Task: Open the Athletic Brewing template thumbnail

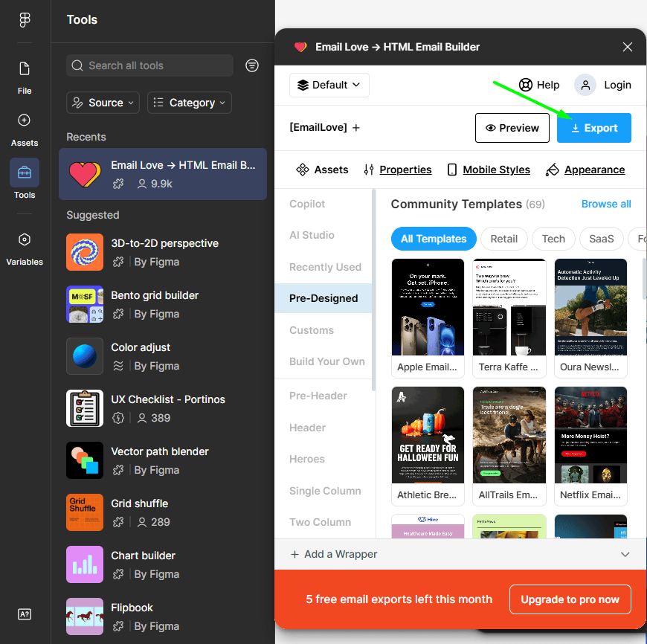Action: pos(428,435)
